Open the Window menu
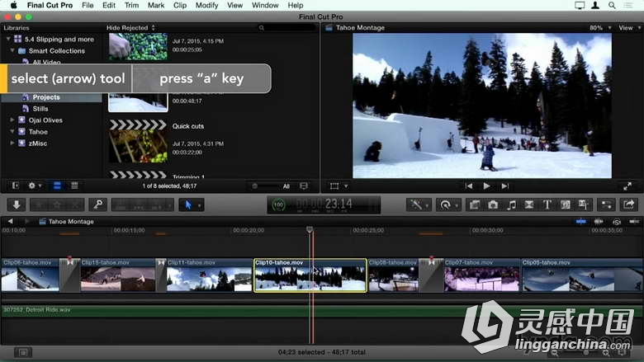644x362 pixels. [265, 5]
